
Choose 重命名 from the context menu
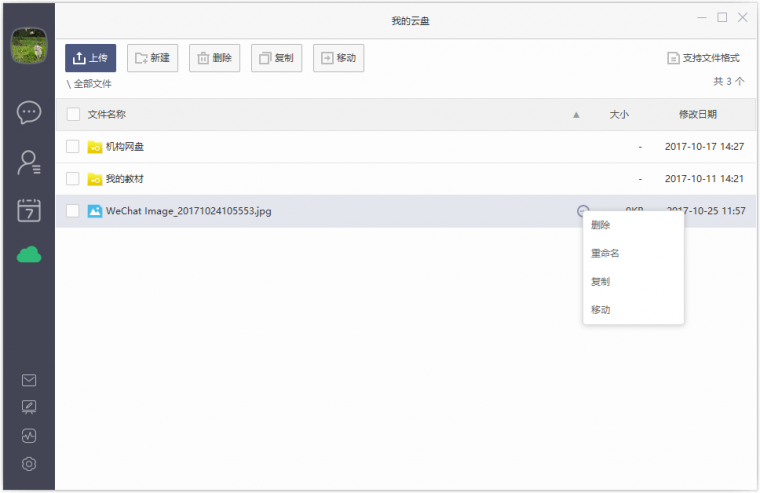605,254
